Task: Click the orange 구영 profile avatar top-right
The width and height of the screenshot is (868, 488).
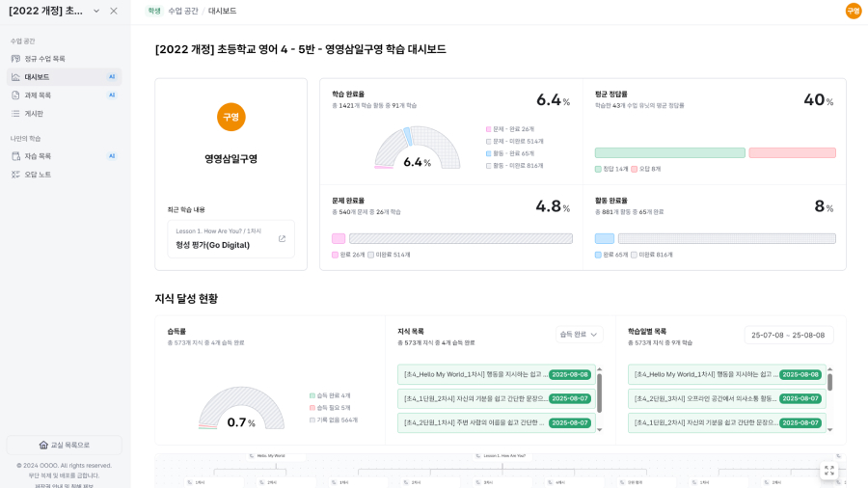Action: click(x=854, y=11)
